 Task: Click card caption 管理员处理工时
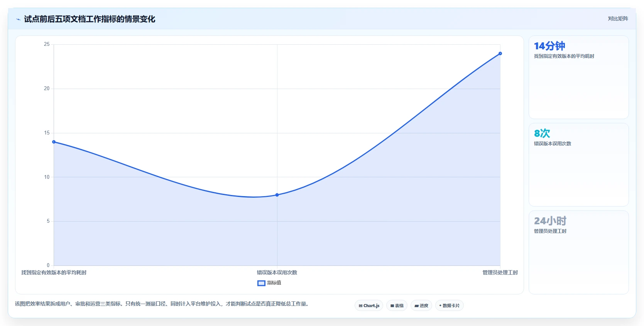pyautogui.click(x=550, y=231)
